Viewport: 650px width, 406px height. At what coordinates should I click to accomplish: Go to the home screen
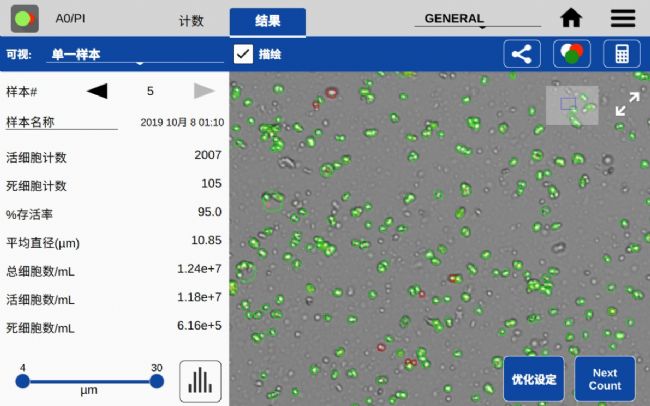(x=571, y=18)
